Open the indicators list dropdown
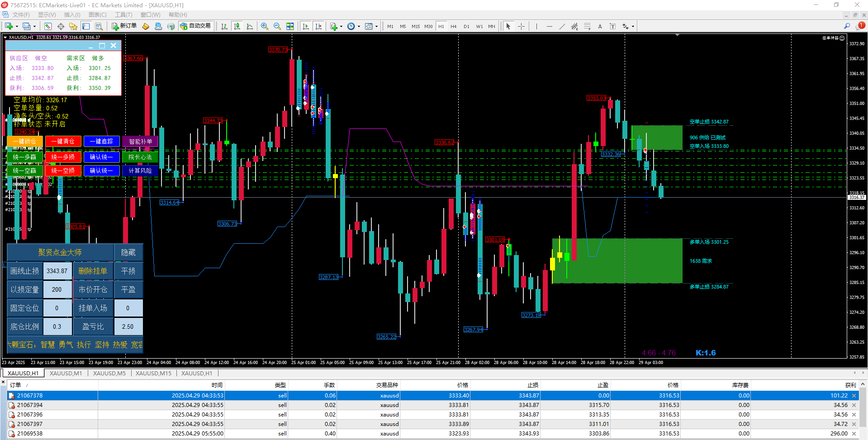The image size is (868, 440). click(x=336, y=26)
